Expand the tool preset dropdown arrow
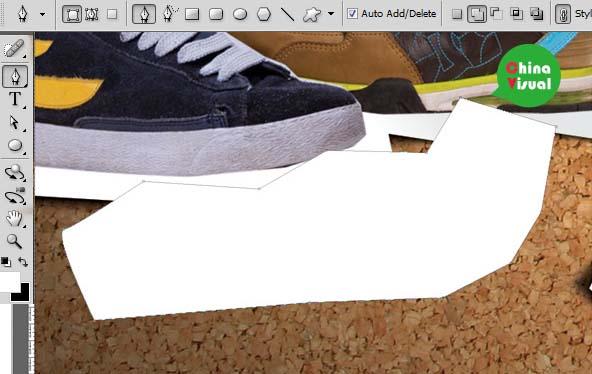Viewport: 592px width, 374px height. point(42,15)
